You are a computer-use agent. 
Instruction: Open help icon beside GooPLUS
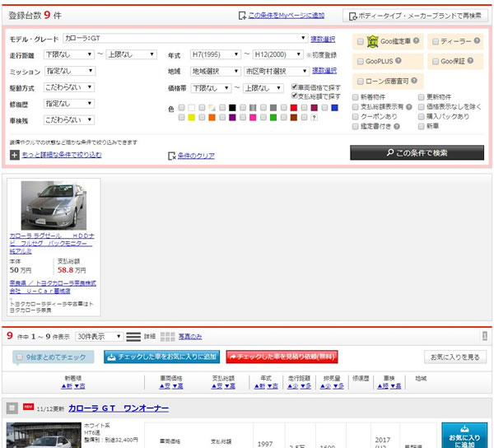tap(398, 61)
